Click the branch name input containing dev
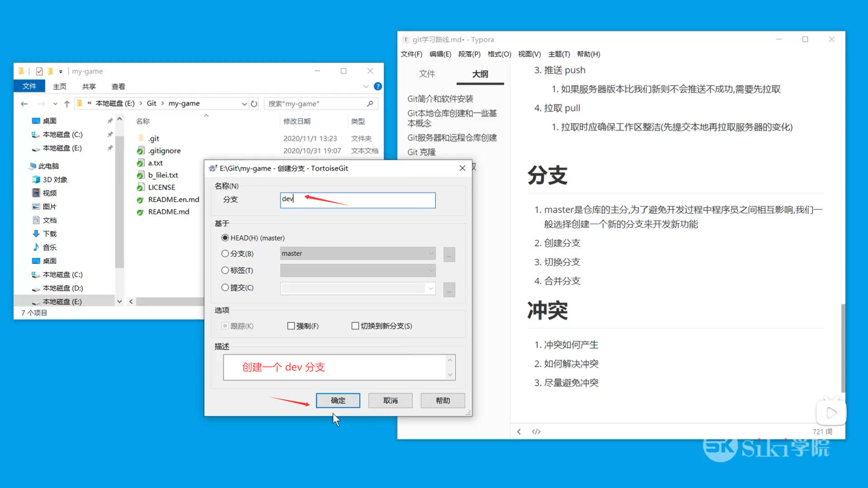 point(358,200)
